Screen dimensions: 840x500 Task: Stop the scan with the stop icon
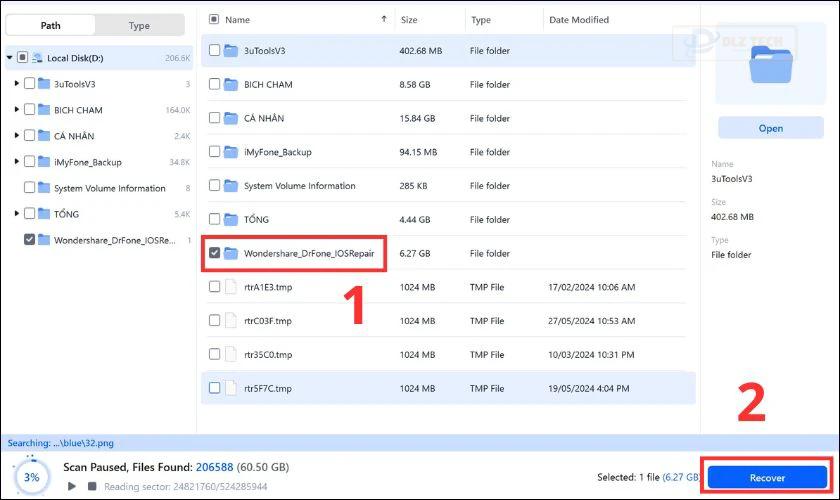point(92,486)
